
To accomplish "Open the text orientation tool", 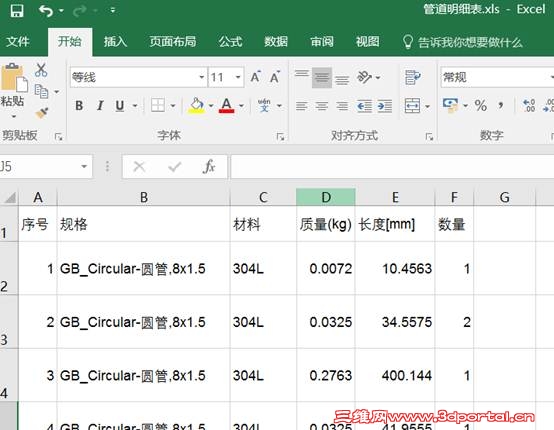I will coord(365,77).
